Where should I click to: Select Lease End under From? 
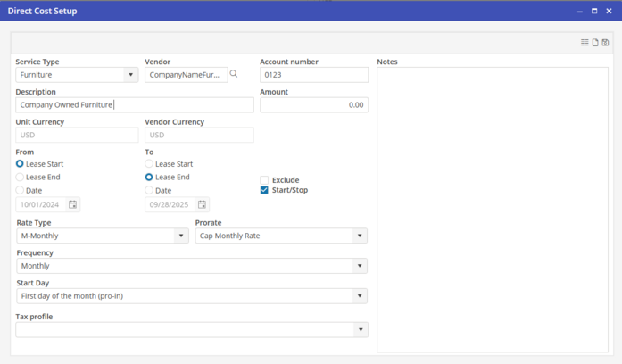21,178
